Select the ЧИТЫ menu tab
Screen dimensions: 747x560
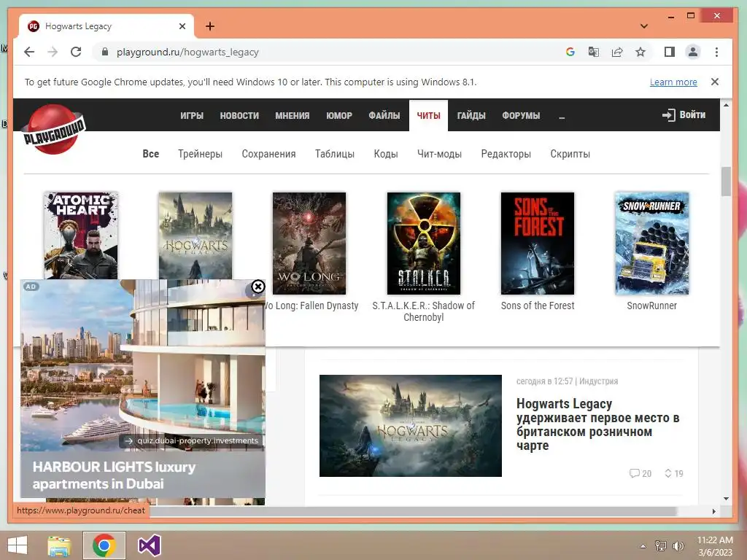pos(428,115)
